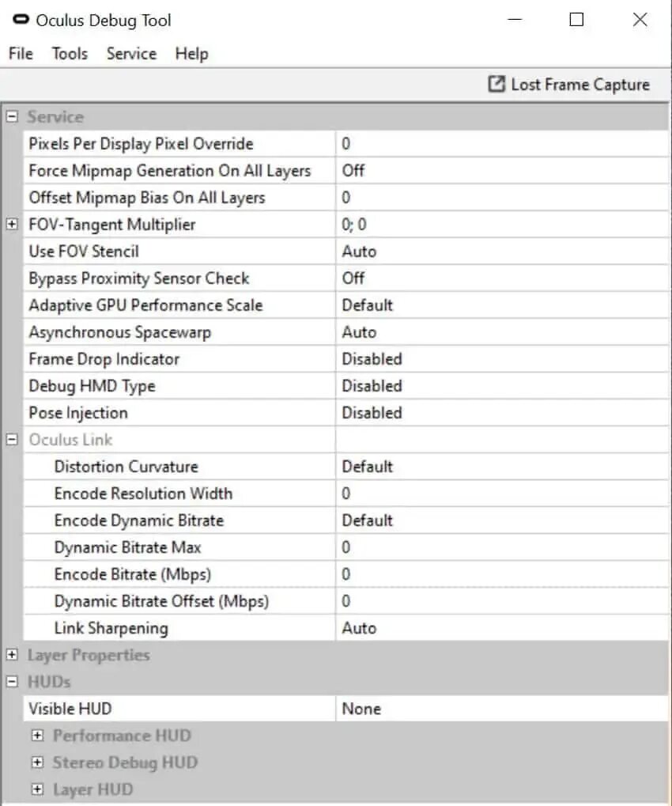672x806 pixels.
Task: Expand the FOV-Tangent Multiplier row
Action: tap(12, 224)
